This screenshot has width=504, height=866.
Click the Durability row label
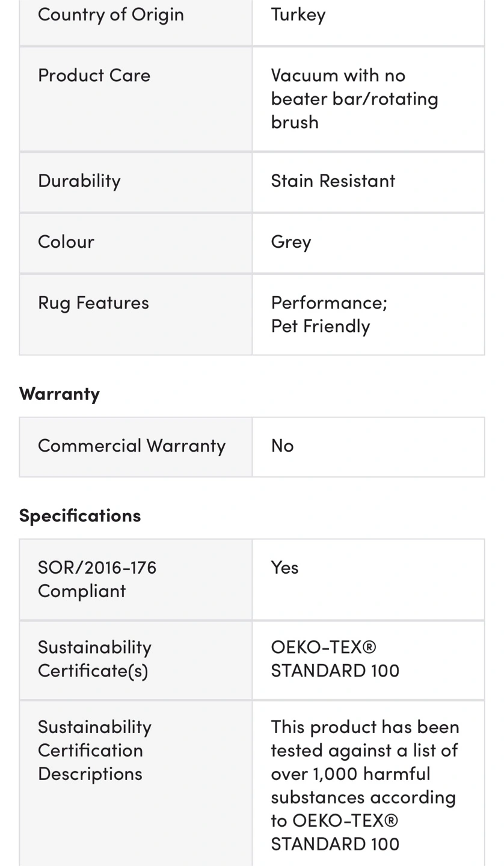(79, 180)
